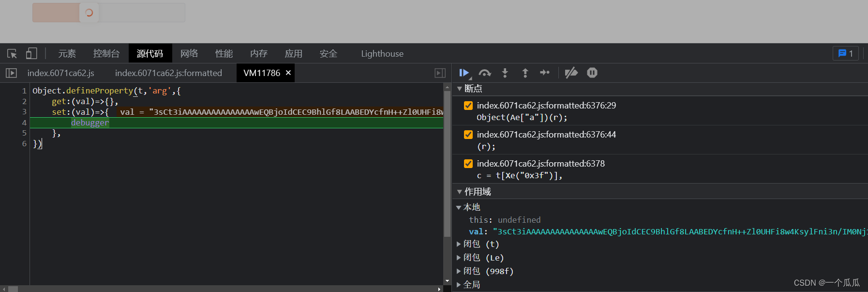Open the 控制台 console tab
The width and height of the screenshot is (868, 292).
(x=106, y=53)
